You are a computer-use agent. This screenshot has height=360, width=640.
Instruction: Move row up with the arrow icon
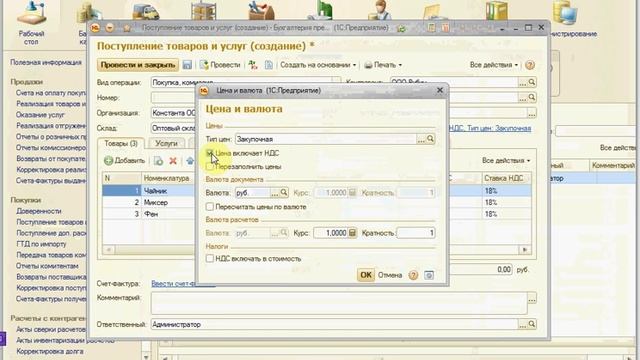pos(189,161)
